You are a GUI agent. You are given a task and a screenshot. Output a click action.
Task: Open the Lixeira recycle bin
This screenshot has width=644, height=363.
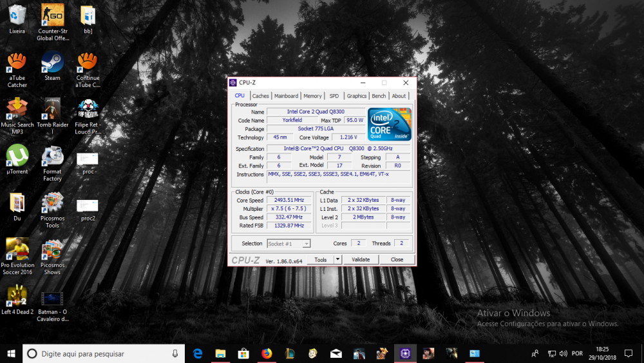tap(17, 16)
